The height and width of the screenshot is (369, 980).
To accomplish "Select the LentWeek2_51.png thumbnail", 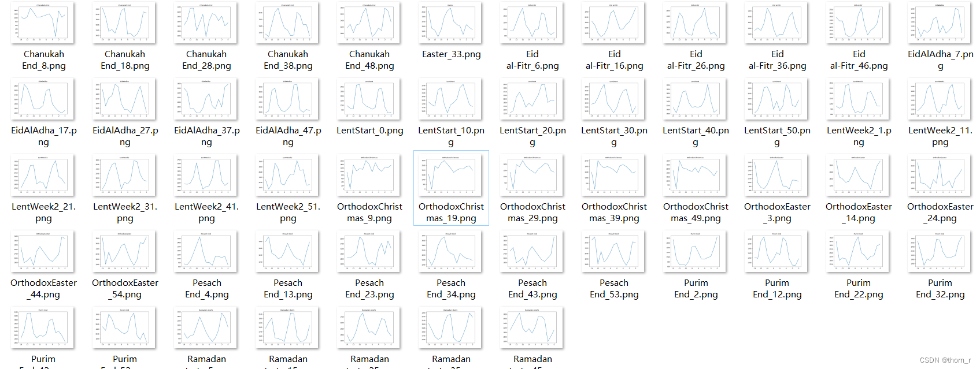I will 287,176.
